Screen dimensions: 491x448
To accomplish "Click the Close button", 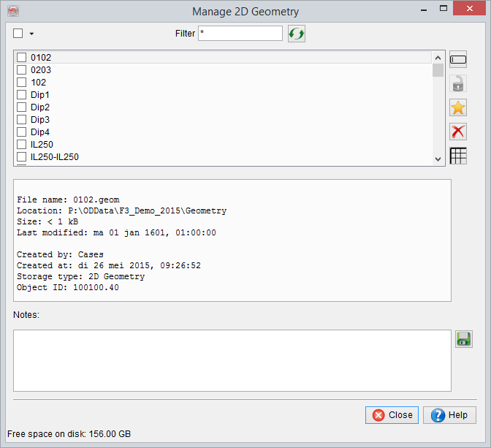I will pyautogui.click(x=392, y=415).
